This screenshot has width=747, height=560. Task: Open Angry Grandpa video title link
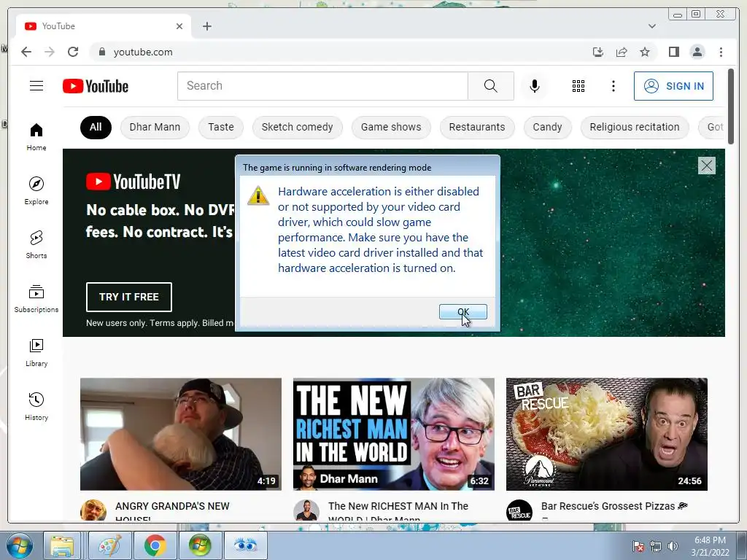[x=172, y=510]
